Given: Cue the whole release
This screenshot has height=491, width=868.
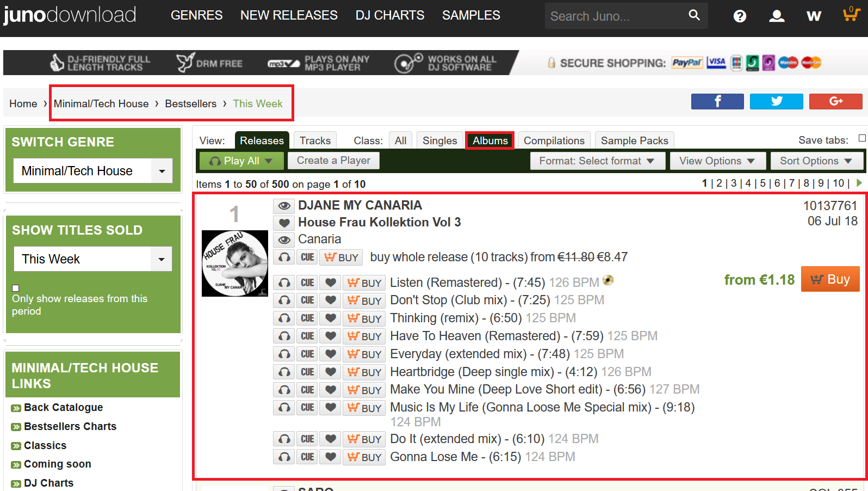Looking at the screenshot, I should (x=307, y=257).
